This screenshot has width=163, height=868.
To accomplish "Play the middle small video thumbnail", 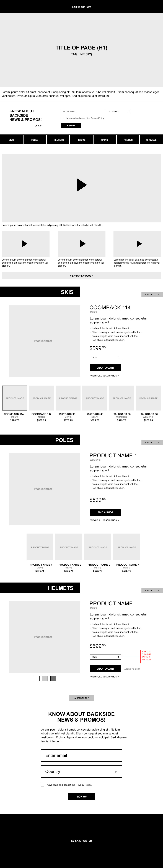I will point(83,244).
